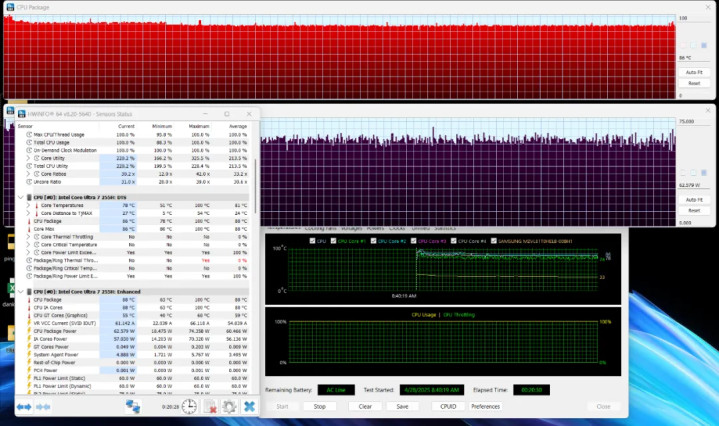Click the Preferences button
Image resolution: width=719 pixels, height=426 pixels.
click(485, 407)
